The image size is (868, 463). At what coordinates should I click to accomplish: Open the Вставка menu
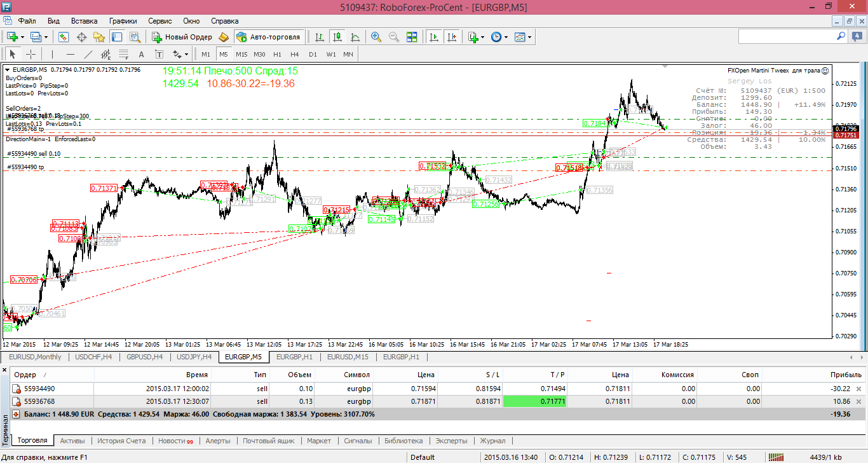click(x=84, y=20)
